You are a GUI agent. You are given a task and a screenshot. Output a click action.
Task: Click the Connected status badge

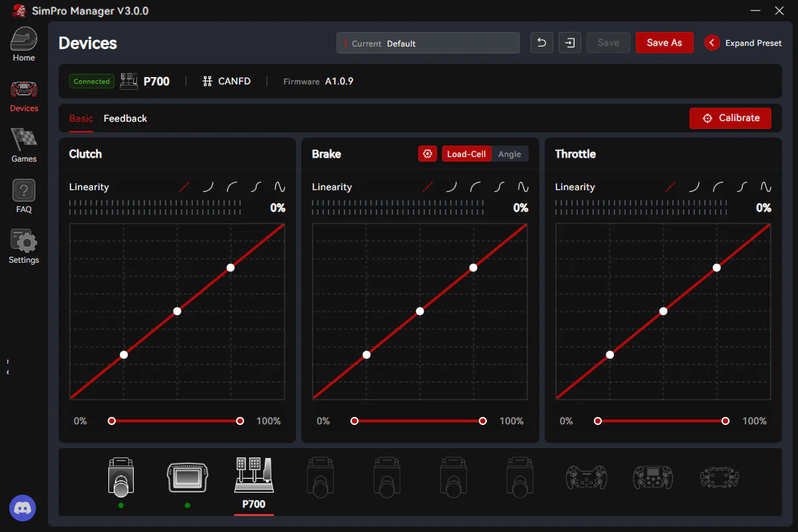click(92, 81)
